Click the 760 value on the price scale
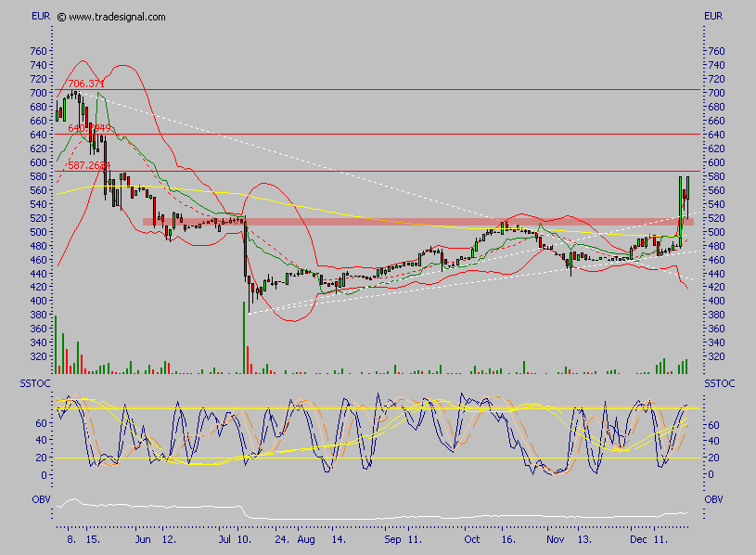This screenshot has height=555, width=756. click(x=38, y=50)
